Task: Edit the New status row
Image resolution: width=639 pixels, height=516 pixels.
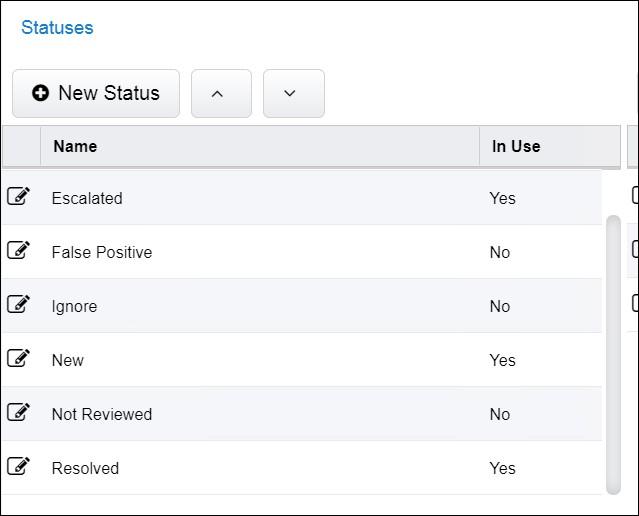Action: [18, 359]
